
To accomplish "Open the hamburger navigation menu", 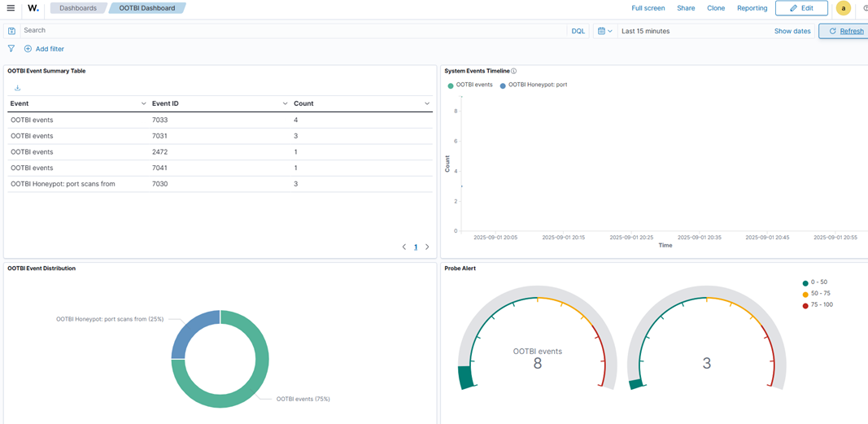I will tap(11, 8).
